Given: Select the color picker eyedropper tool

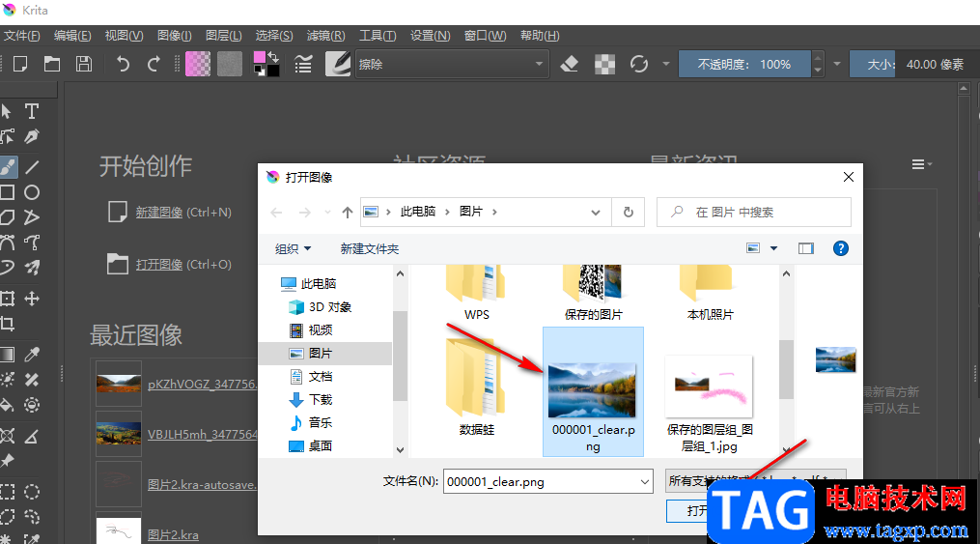Looking at the screenshot, I should [x=31, y=355].
